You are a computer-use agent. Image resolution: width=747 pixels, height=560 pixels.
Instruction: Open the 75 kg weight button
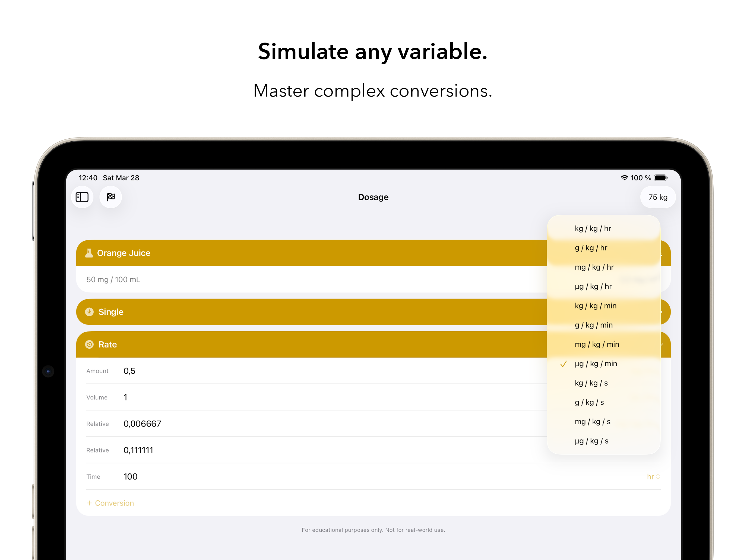[x=657, y=197]
